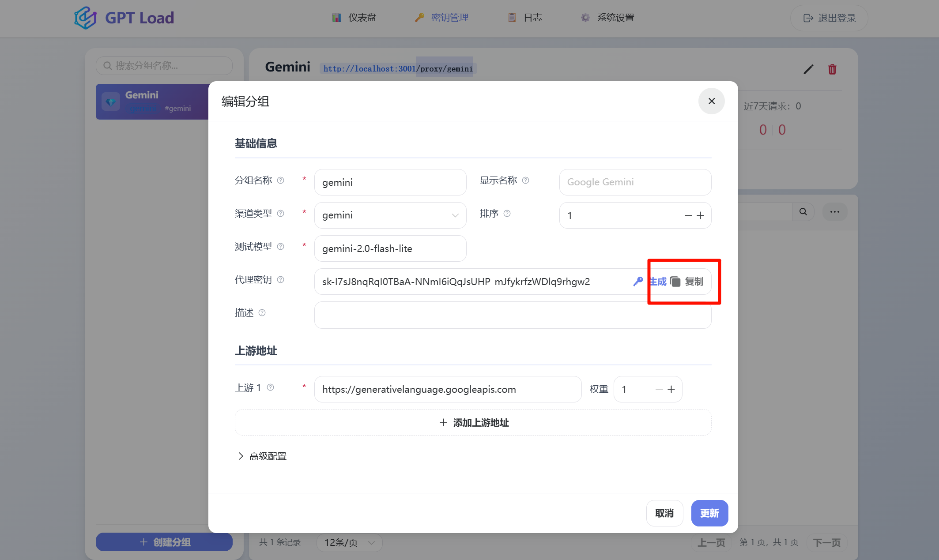Click 添加上游地址 to add upstream address

pos(473,422)
